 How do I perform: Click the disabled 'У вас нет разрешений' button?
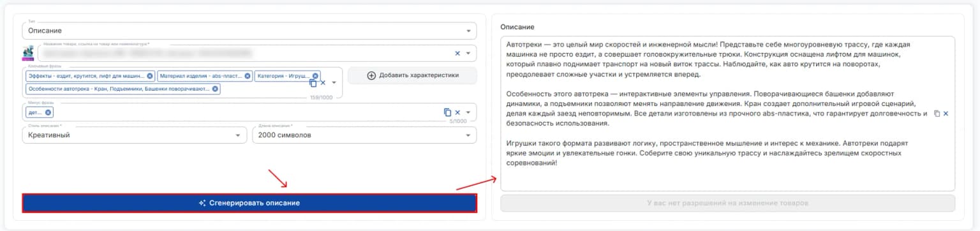[727, 203]
